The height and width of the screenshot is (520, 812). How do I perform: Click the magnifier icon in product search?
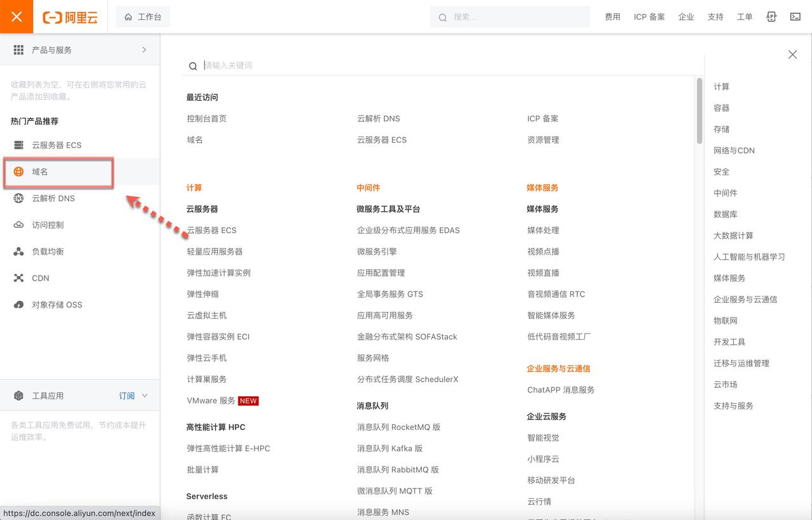[193, 66]
